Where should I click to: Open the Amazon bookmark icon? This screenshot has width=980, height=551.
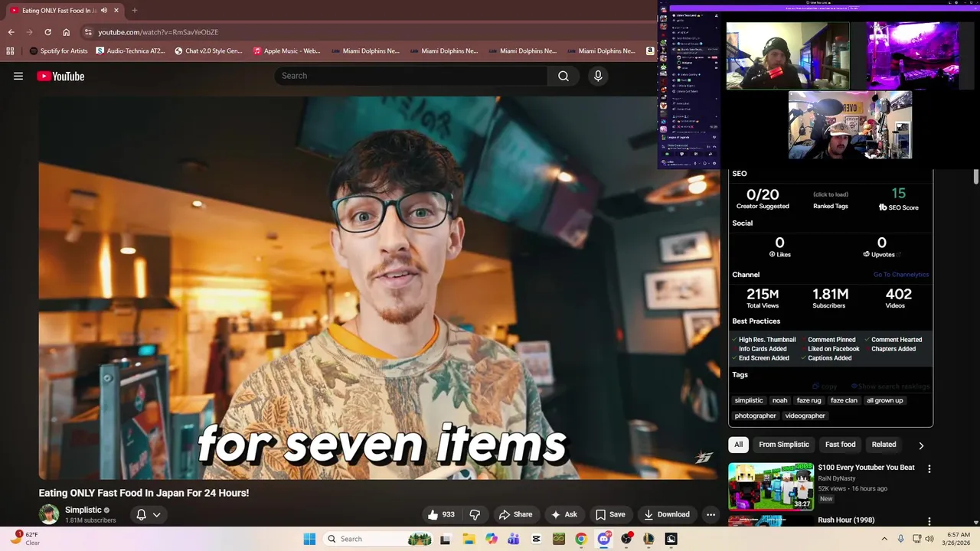click(650, 51)
